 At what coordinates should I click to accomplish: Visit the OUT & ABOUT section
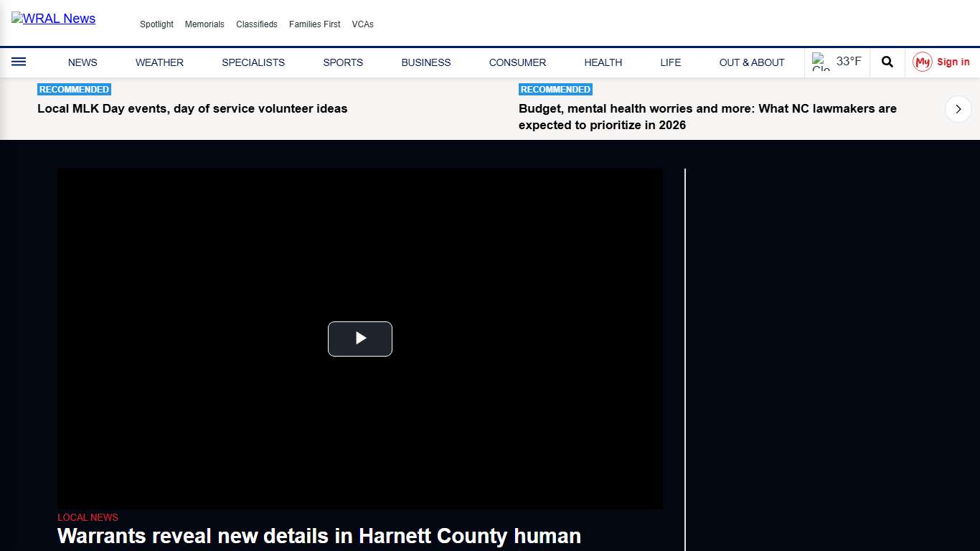pyautogui.click(x=751, y=62)
